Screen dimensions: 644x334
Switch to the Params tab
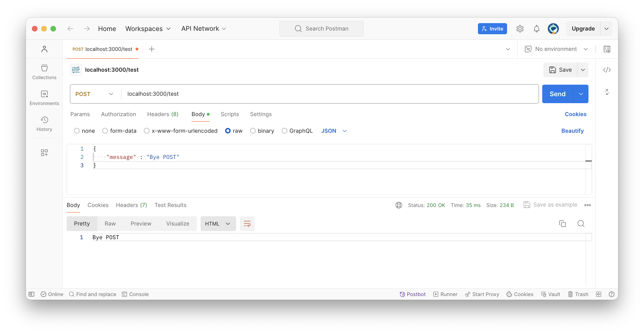coord(80,114)
